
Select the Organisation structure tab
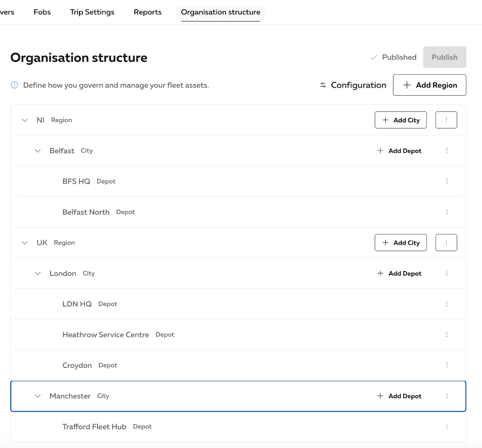221,12
